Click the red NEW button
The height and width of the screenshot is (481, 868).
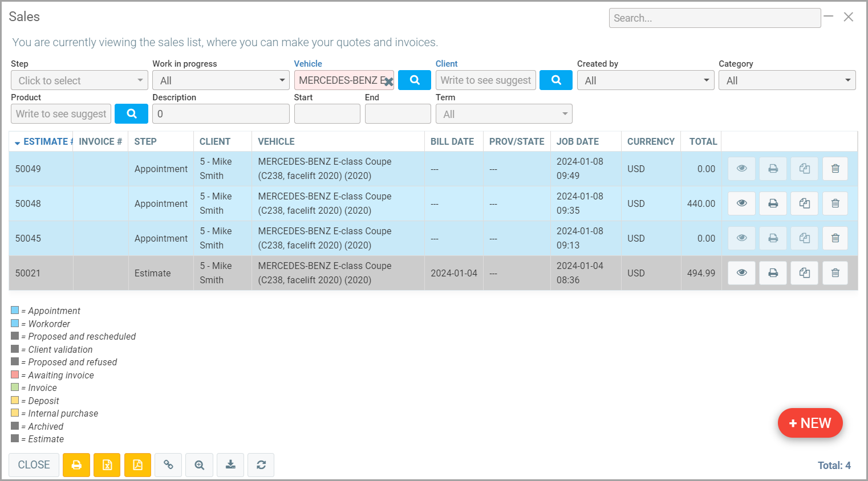(x=810, y=423)
